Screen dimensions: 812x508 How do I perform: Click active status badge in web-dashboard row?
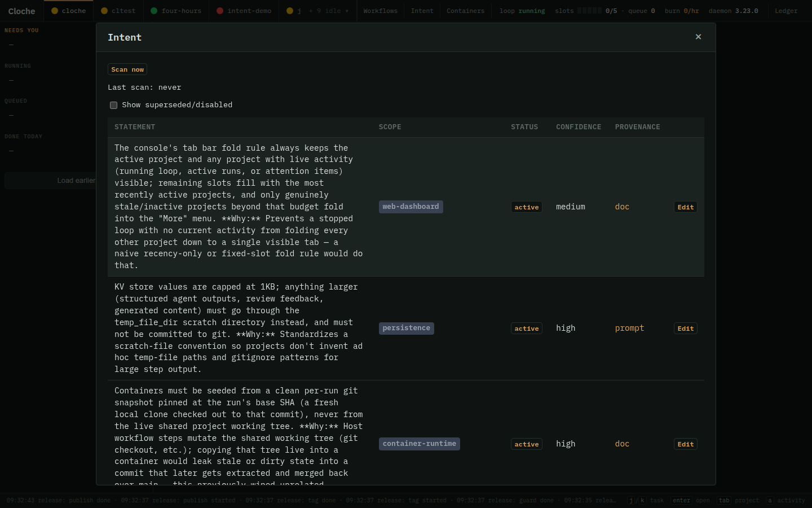coord(527,207)
